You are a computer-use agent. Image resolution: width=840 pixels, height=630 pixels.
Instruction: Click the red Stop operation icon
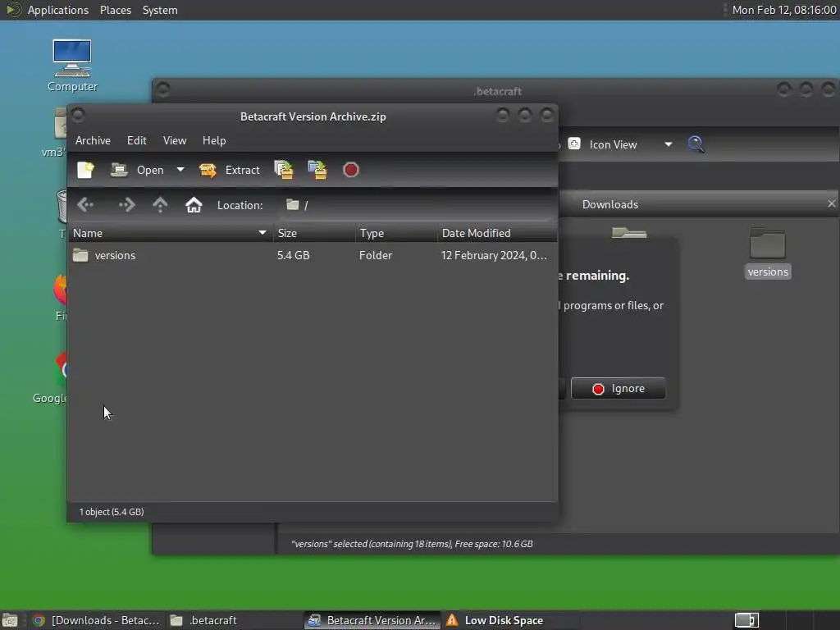coord(351,170)
